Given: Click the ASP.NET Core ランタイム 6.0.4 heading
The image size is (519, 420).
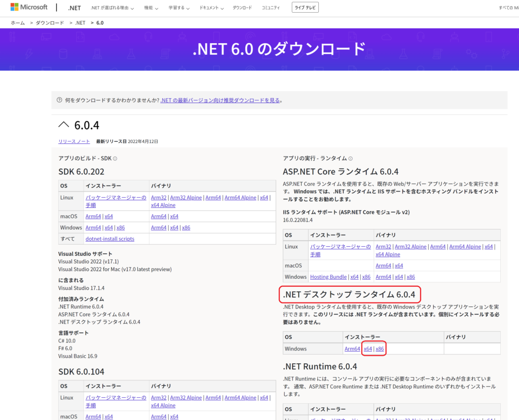Looking at the screenshot, I should (341, 171).
